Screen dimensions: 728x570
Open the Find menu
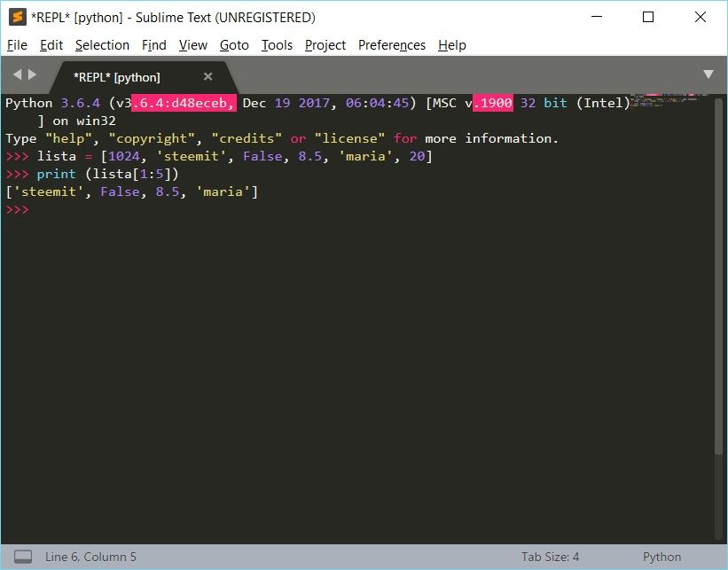click(154, 45)
